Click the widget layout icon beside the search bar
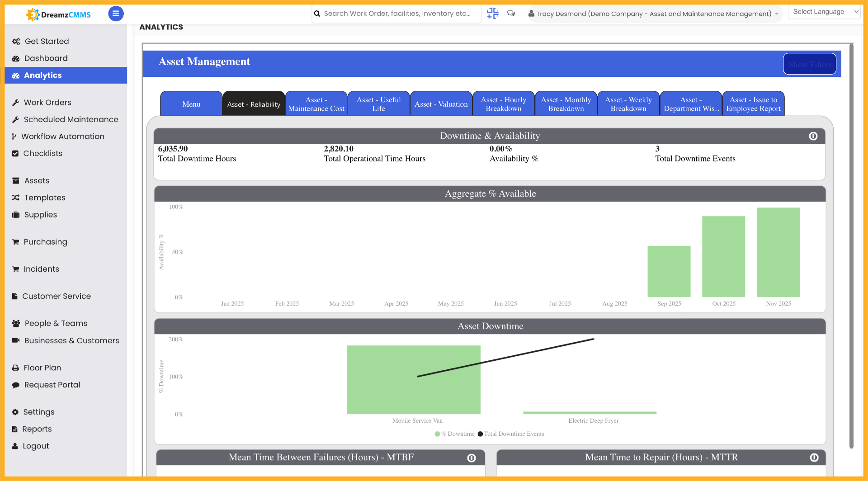 [492, 14]
